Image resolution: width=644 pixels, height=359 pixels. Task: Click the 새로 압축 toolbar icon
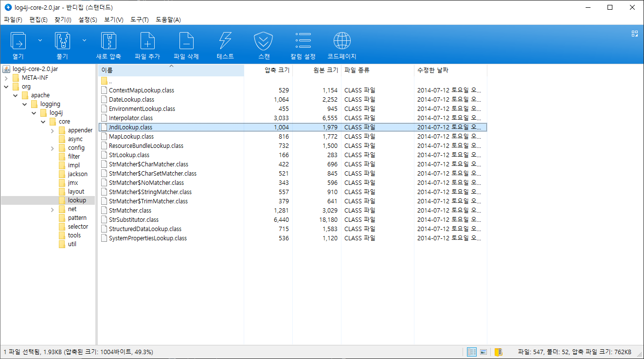(108, 41)
